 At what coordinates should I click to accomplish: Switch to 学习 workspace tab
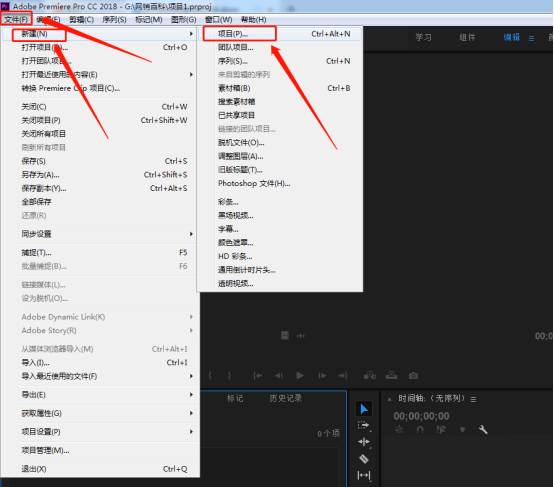point(423,37)
